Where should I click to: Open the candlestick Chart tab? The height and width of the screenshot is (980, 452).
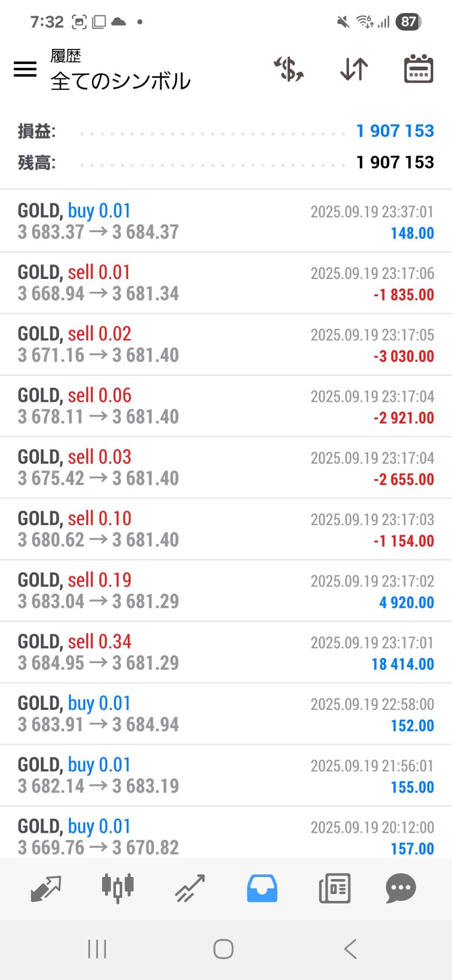pos(118,888)
